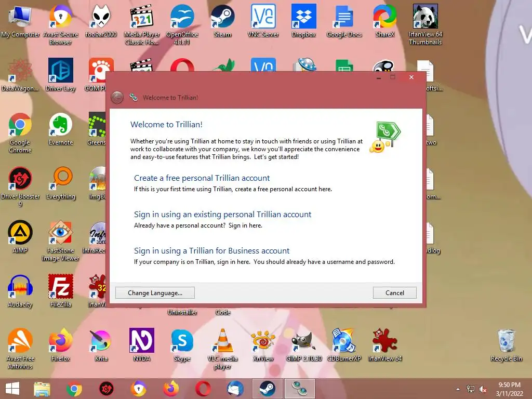This screenshot has width=532, height=399.
Task: Select the XnView desktop icon
Action: 263,345
